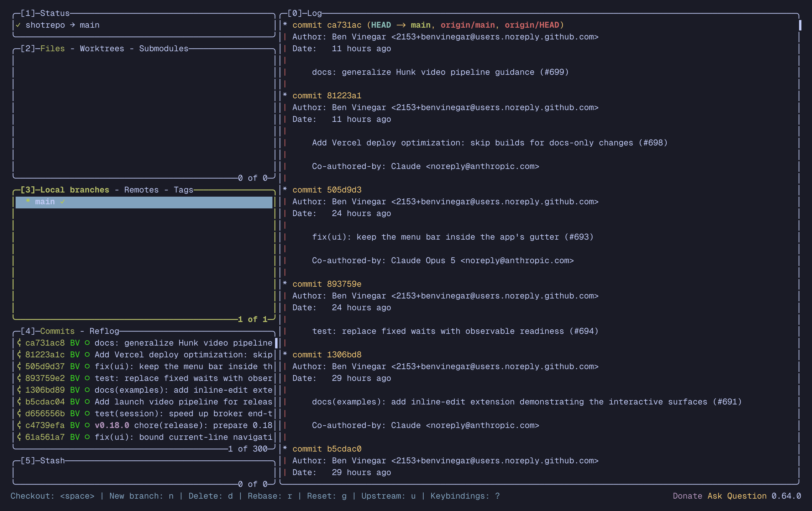This screenshot has height=511, width=812.
Task: Click commit 81223a1 heading in Log
Action: (327, 96)
